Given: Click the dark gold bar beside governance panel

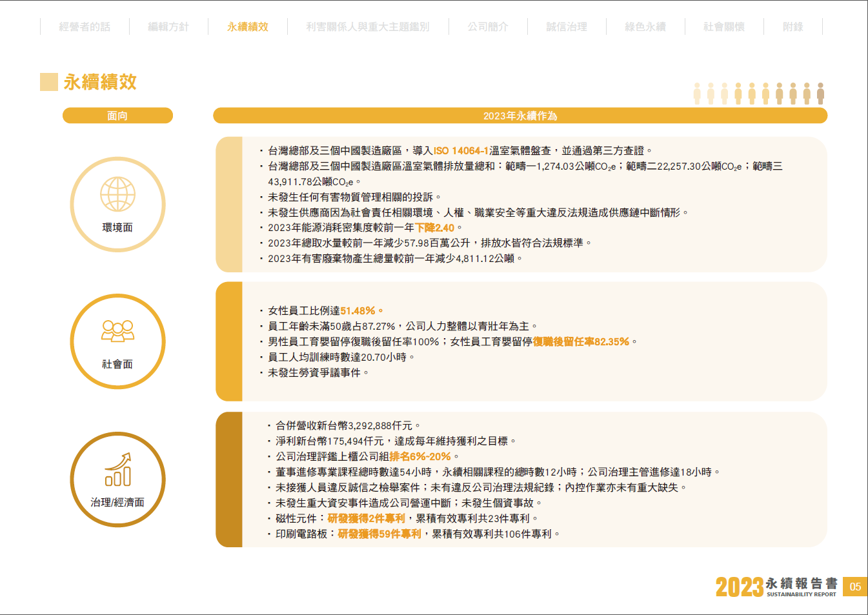Looking at the screenshot, I should (x=229, y=479).
